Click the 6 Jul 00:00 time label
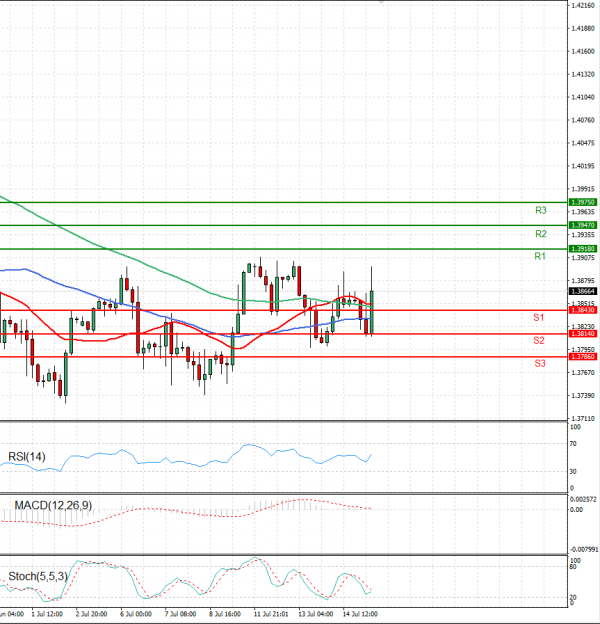The width and height of the screenshot is (600, 624). (136, 614)
